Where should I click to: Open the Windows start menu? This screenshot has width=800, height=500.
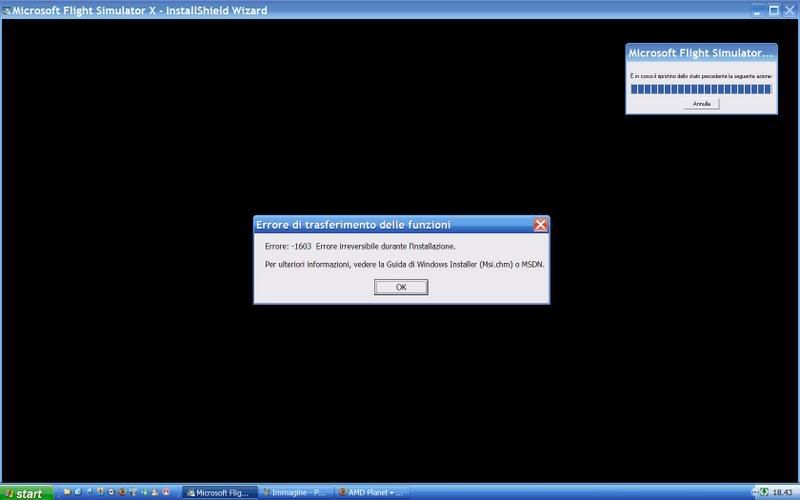click(x=27, y=493)
